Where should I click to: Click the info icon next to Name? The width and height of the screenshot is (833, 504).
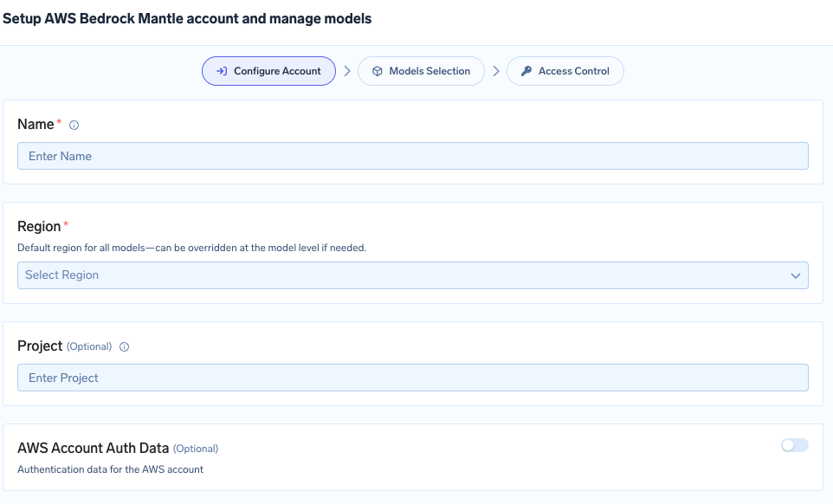[74, 126]
